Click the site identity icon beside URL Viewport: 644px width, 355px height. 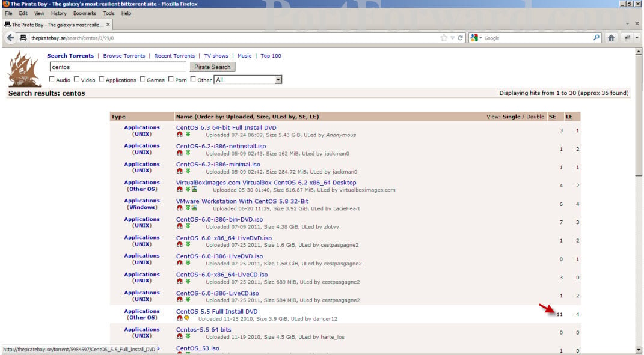click(x=23, y=38)
